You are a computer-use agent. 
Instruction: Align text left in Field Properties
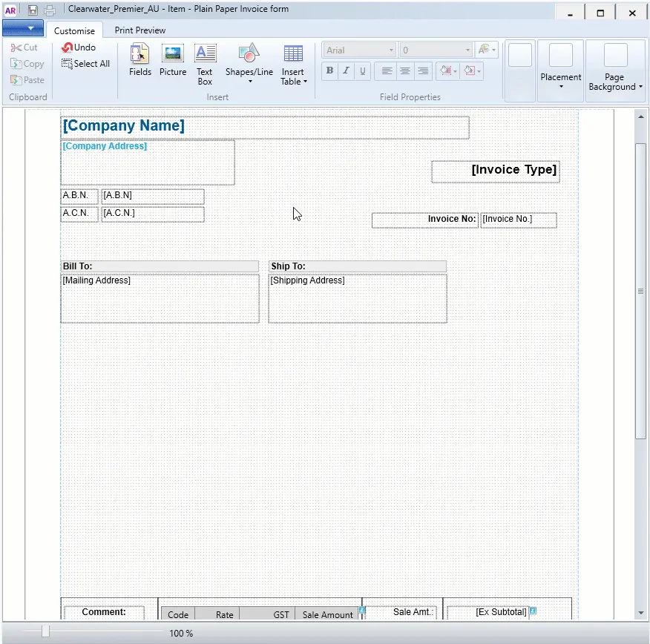click(387, 71)
